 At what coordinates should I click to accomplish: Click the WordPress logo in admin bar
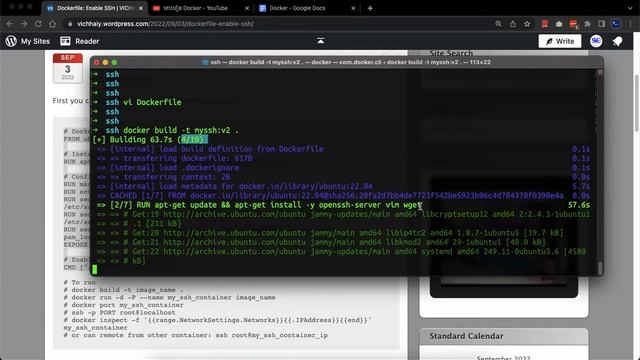[11, 41]
